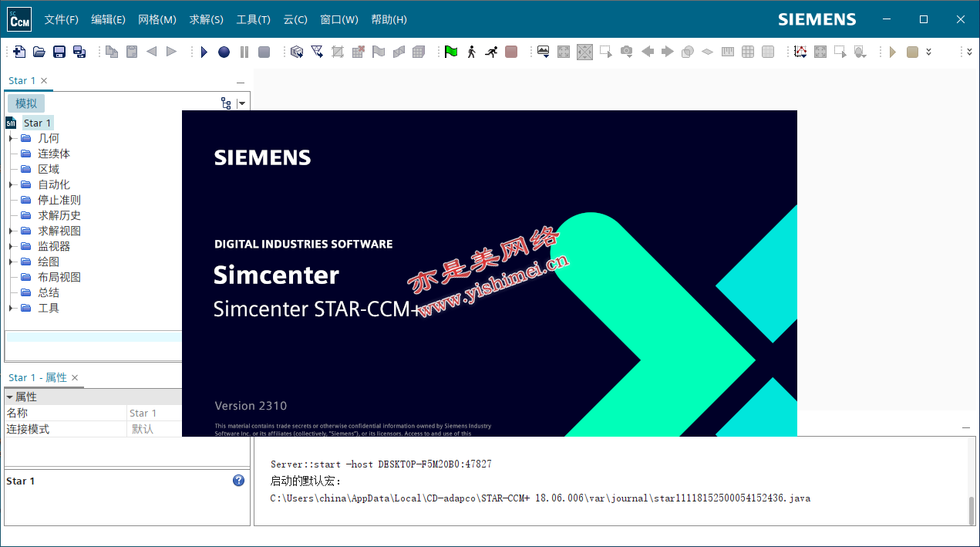
Task: Collapse the 属性 section triangle
Action: click(x=9, y=397)
